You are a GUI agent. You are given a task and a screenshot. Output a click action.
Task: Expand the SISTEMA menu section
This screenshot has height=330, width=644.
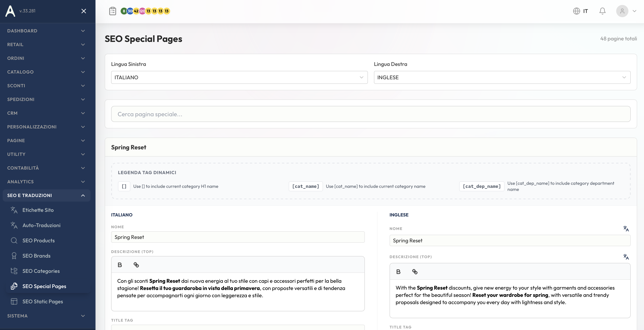pyautogui.click(x=46, y=316)
